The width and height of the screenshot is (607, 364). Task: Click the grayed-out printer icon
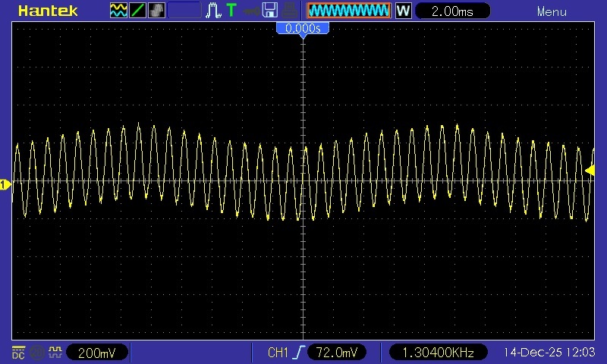coord(289,11)
